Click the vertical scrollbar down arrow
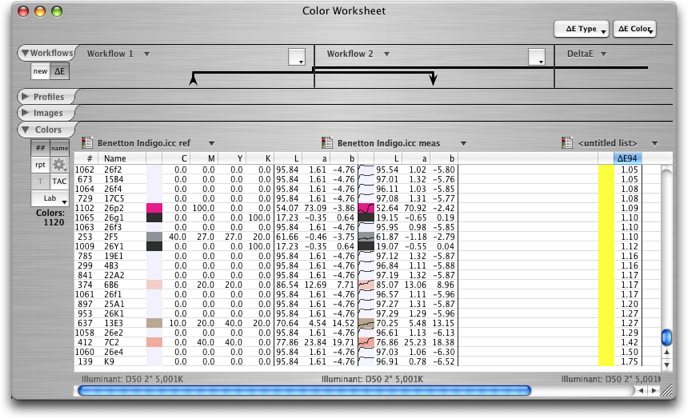Screen dimensions: 688x419 (666, 364)
